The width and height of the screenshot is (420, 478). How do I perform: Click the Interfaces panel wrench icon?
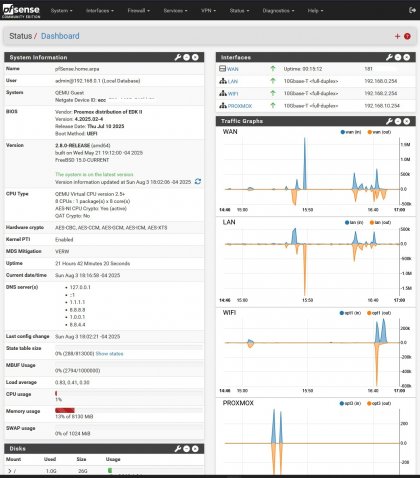[389, 57]
